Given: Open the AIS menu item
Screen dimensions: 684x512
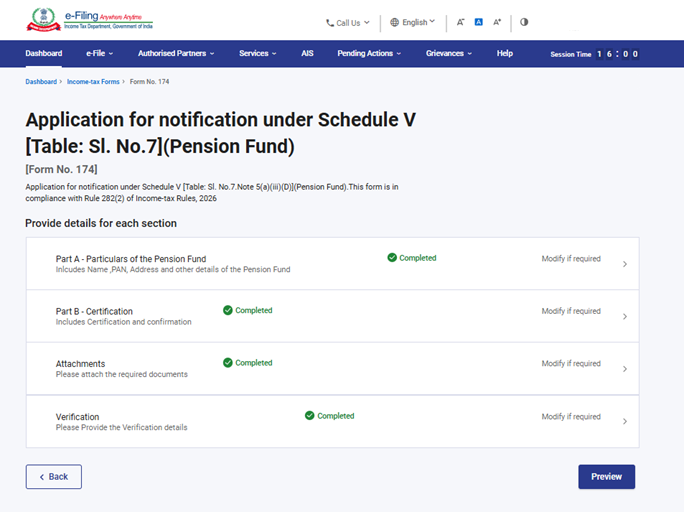Looking at the screenshot, I should (x=307, y=54).
